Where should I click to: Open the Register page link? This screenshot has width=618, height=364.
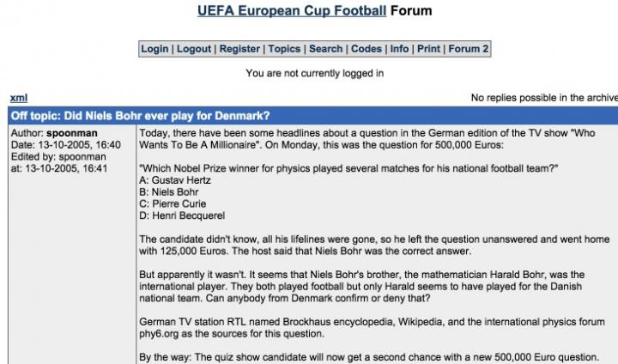[x=239, y=49]
